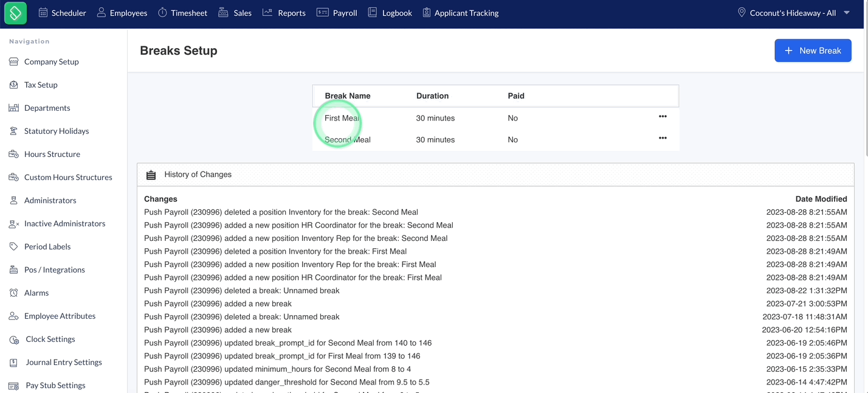Click the Timesheet clock icon
Screen dimensions: 868x393
pyautogui.click(x=162, y=13)
